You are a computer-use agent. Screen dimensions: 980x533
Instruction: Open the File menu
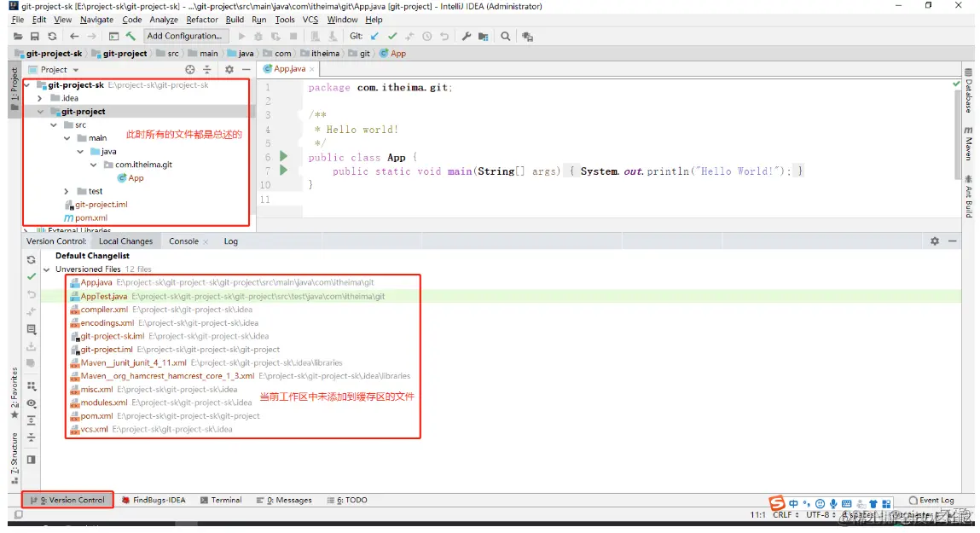[18, 20]
